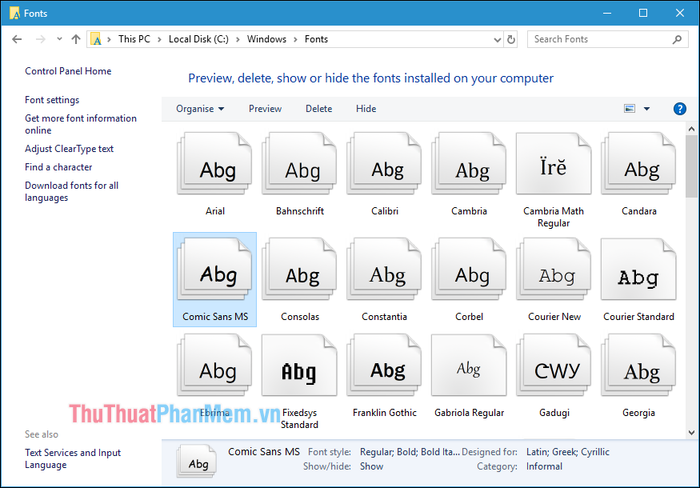
Task: Select the Cambria Math Regular font icon
Action: pos(554,163)
